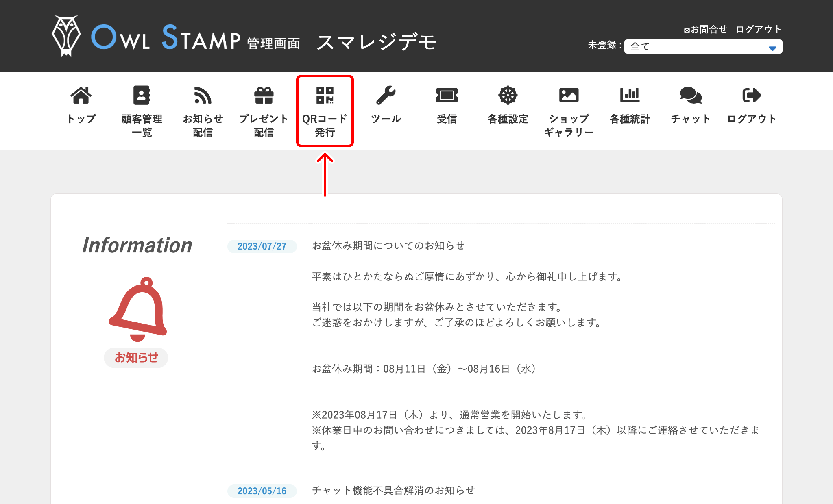
Task: Click the home icon for トップ
Action: tap(81, 96)
